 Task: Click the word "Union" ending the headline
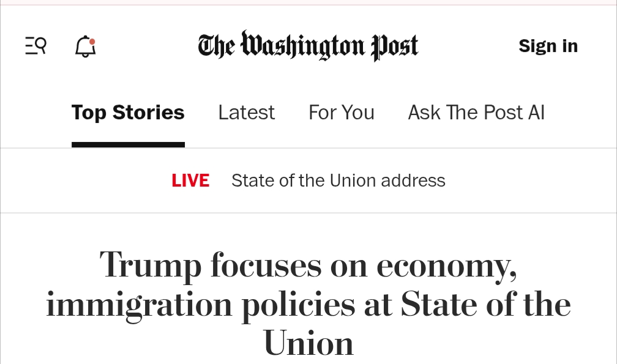click(308, 343)
